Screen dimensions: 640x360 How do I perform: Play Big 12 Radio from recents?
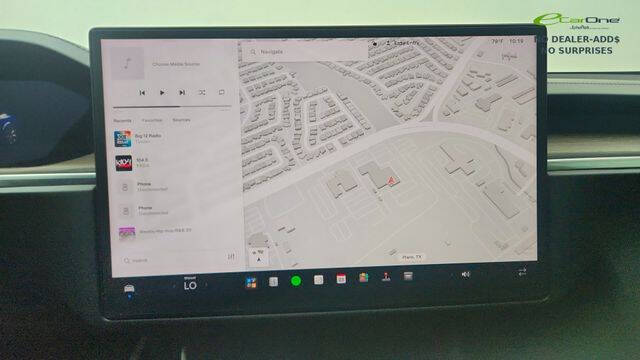[x=173, y=139]
